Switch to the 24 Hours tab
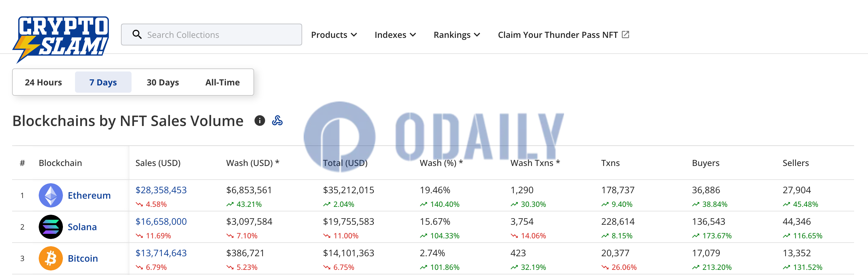 click(44, 82)
